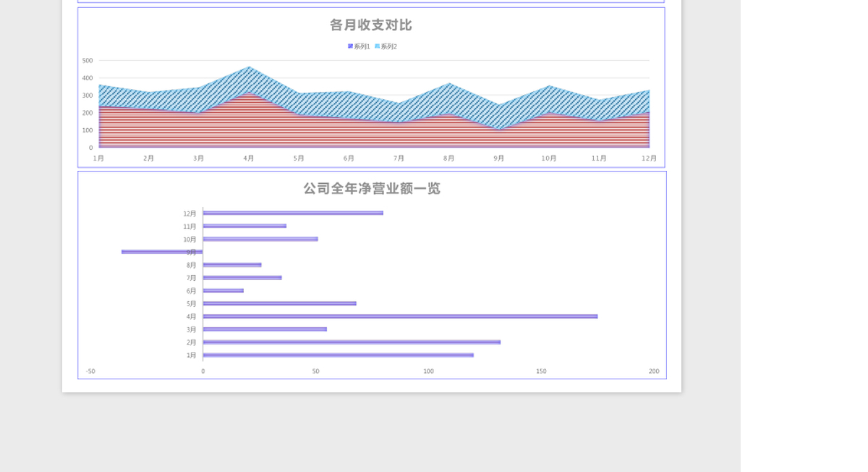Click the -50 value on the bar chart axis
This screenshot has width=868, height=472.
(90, 371)
